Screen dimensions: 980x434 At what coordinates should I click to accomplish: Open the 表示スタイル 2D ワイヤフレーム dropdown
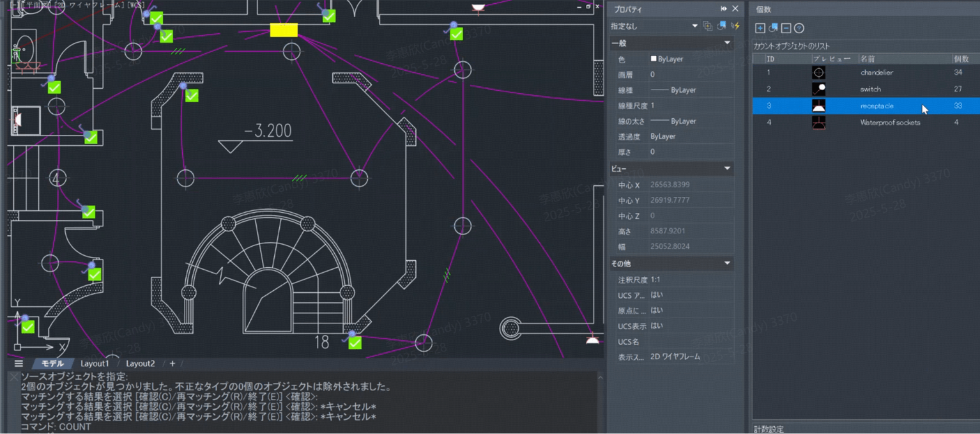pos(691,357)
